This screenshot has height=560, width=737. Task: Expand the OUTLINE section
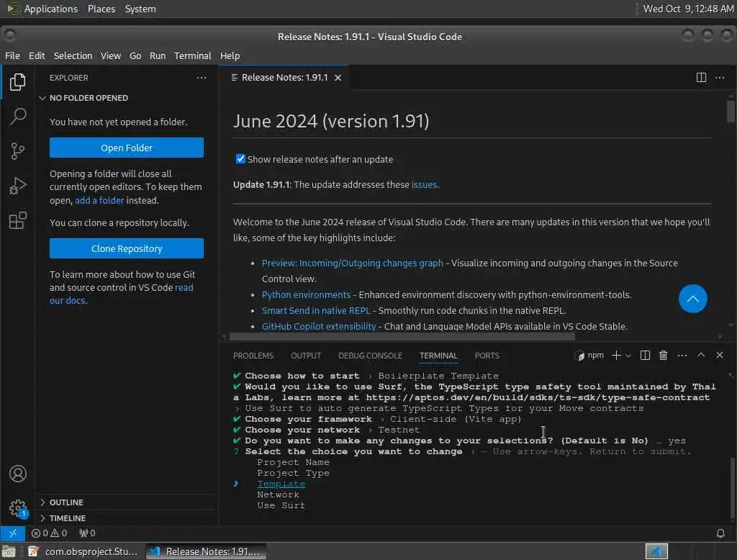pyautogui.click(x=66, y=502)
